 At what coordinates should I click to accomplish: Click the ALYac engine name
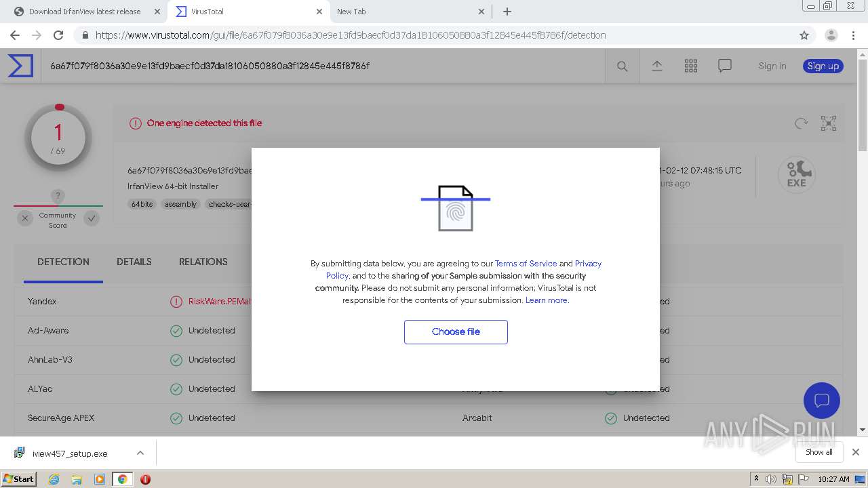click(40, 389)
